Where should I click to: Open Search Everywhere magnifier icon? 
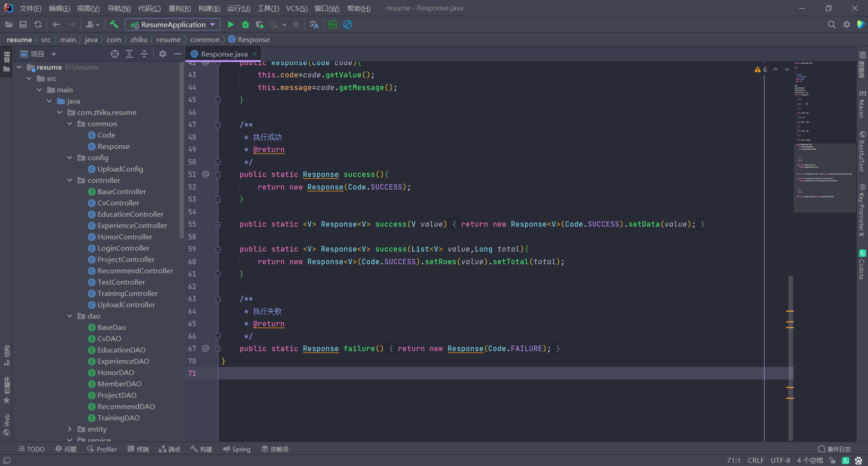(831, 25)
